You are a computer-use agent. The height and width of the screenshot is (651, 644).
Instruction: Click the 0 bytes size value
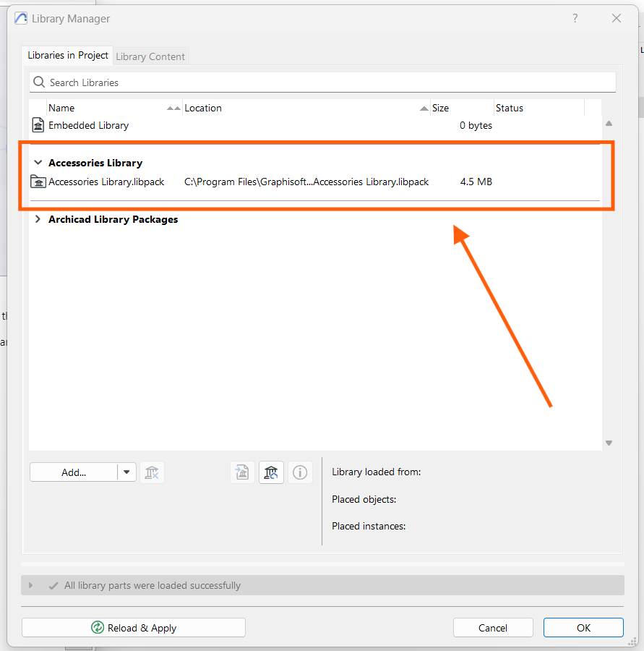[x=476, y=125]
